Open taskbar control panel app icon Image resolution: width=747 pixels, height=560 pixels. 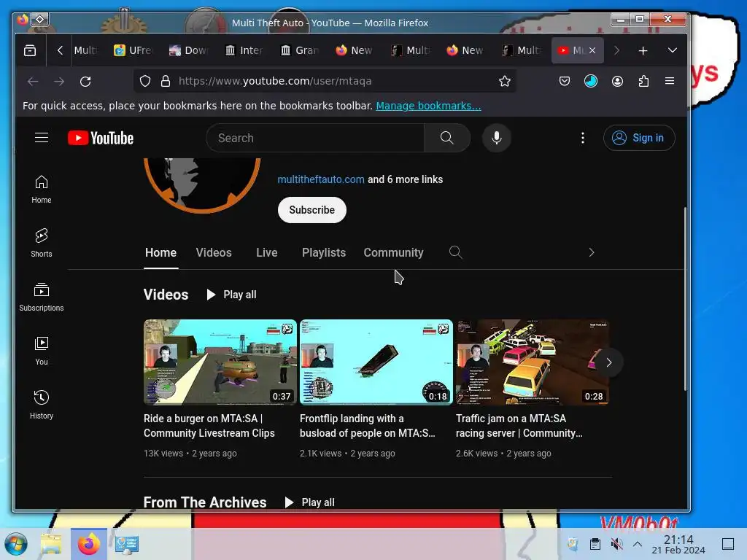coord(127,544)
